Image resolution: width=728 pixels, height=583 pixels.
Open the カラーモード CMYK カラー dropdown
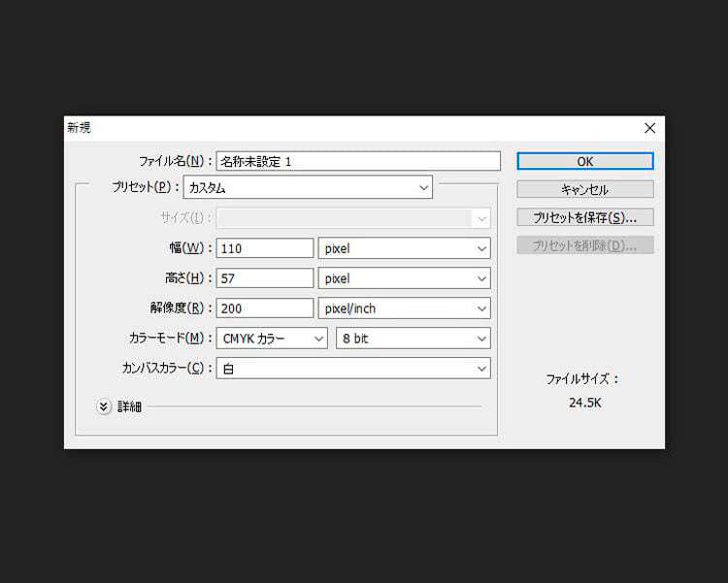point(272,339)
